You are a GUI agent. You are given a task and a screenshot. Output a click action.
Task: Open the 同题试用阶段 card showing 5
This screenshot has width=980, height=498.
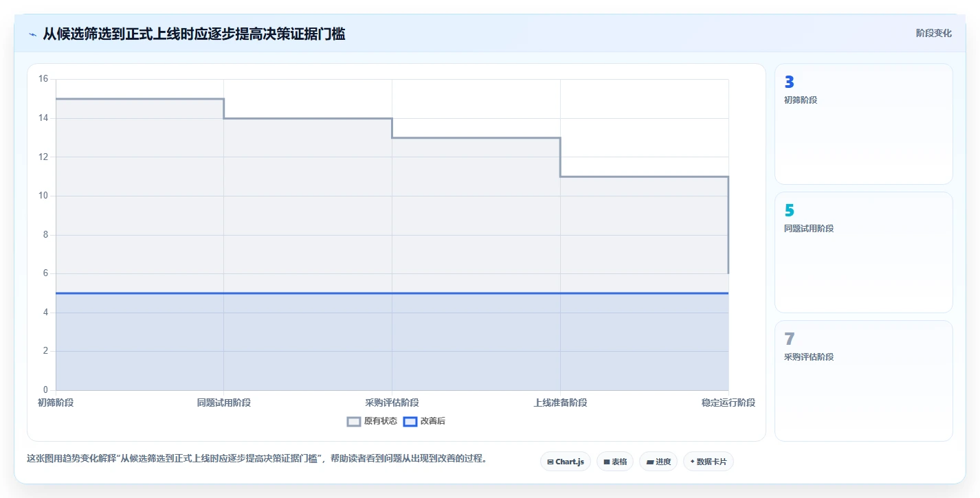tap(864, 253)
